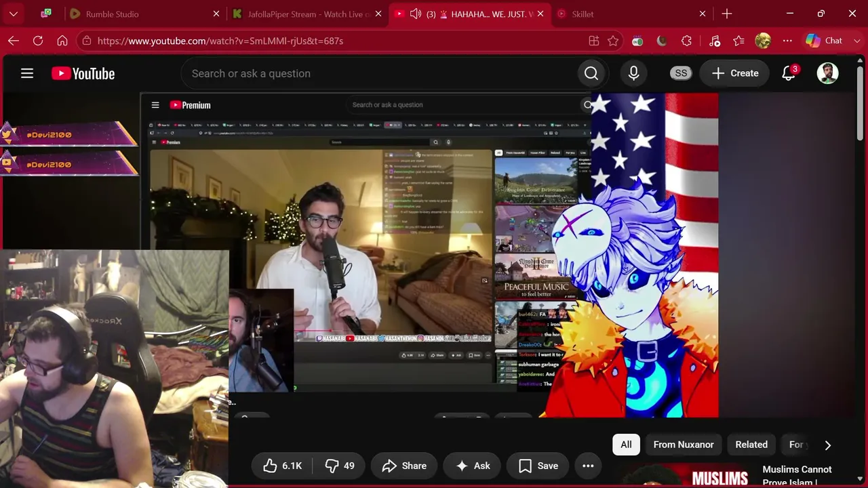
Task: Share this video
Action: click(404, 466)
